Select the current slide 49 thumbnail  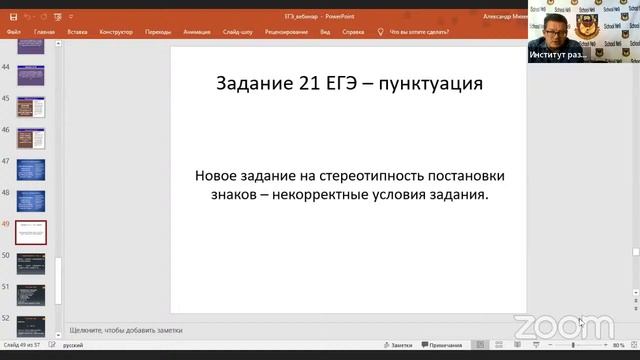point(31,233)
